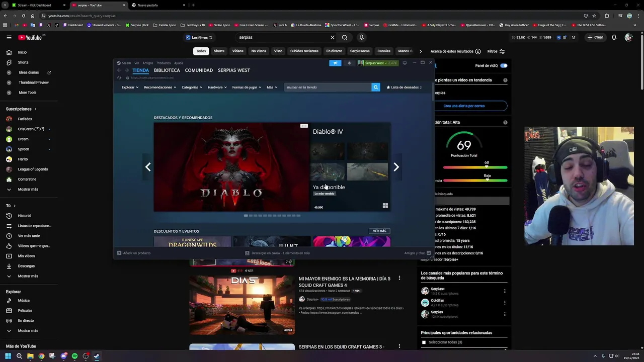Expand Steam's Explorar dropdown
This screenshot has width=644, height=362.
tap(130, 87)
